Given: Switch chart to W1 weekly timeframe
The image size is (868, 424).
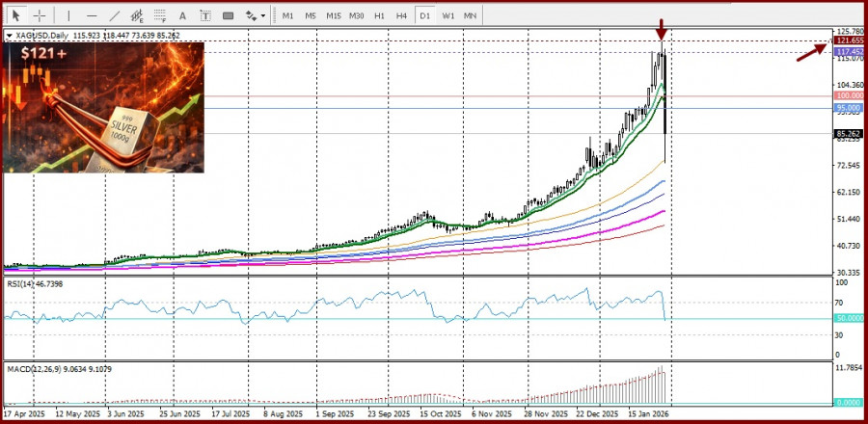Looking at the screenshot, I should point(448,16).
